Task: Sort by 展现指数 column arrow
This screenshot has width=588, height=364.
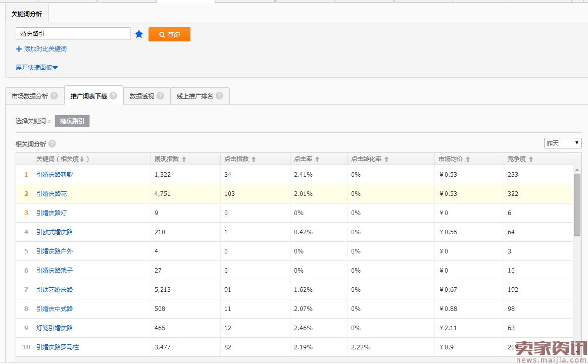Action: coord(184,159)
